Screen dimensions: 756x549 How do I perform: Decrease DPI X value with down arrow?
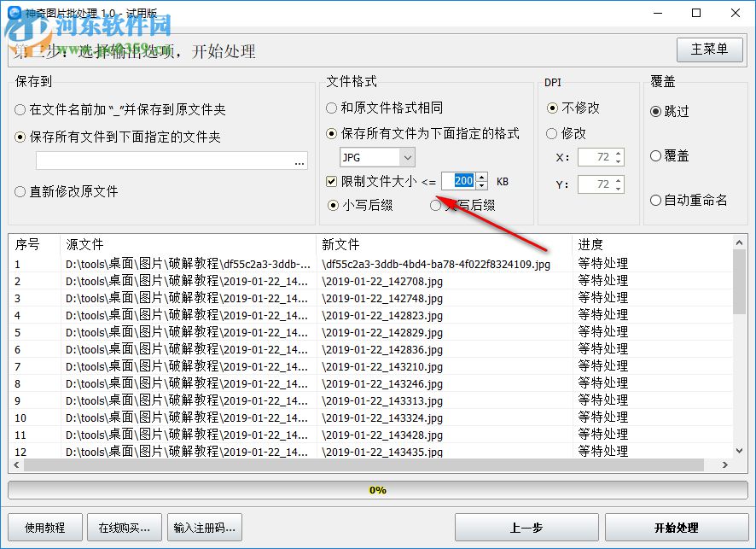(x=619, y=161)
